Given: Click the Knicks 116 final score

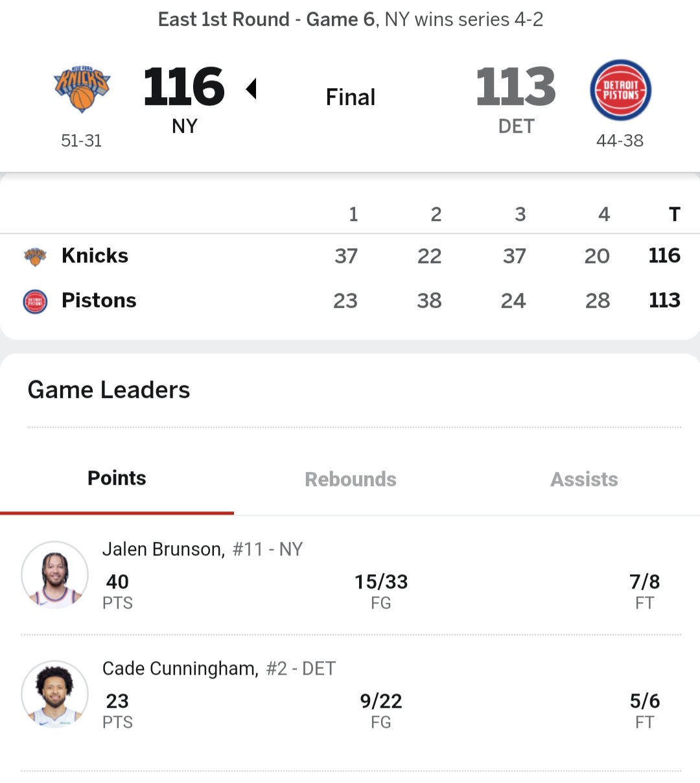Looking at the screenshot, I should (x=184, y=87).
